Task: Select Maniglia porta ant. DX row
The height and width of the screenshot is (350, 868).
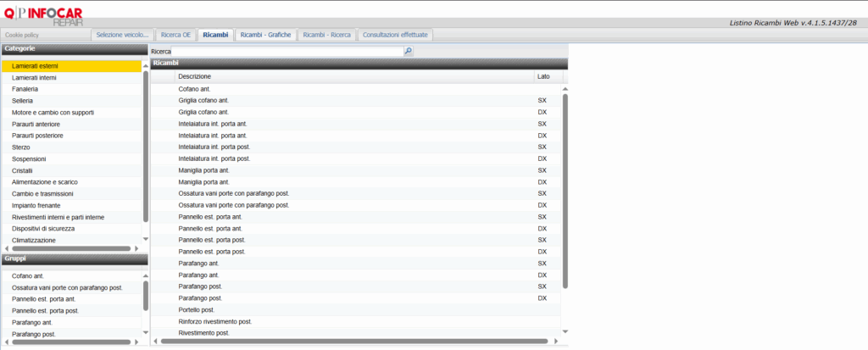Action: (357, 181)
